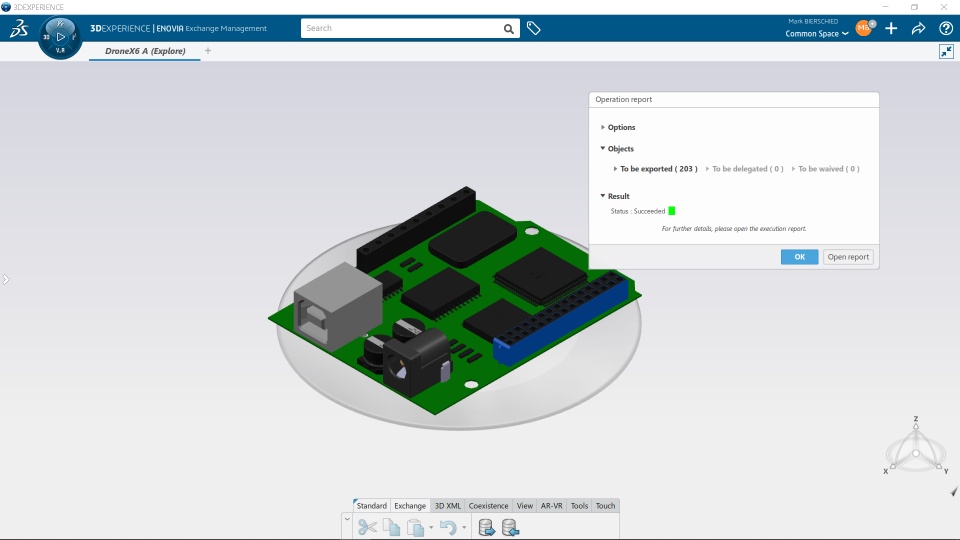Click into the Search input field
The height and width of the screenshot is (540, 960).
pos(401,28)
